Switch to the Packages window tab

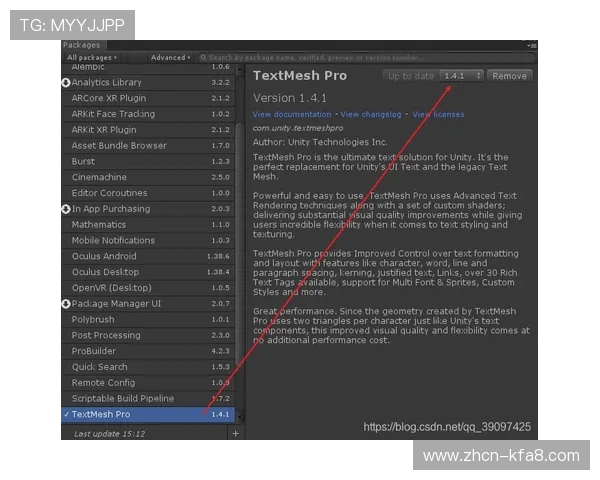point(81,45)
